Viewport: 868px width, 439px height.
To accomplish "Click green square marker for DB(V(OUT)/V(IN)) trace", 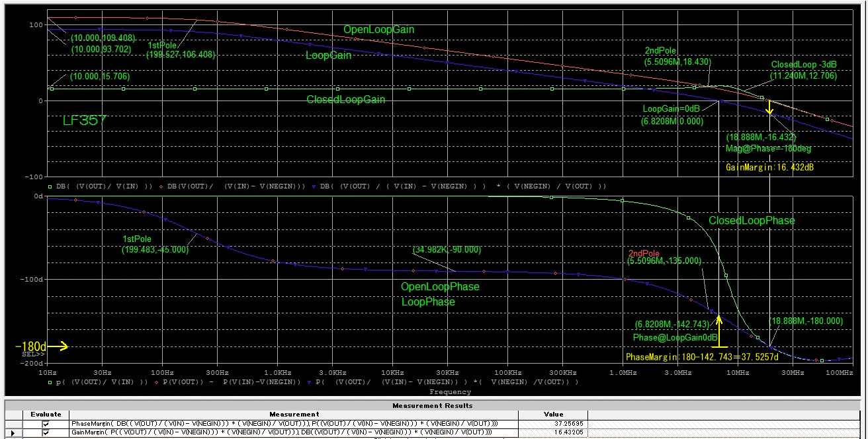I will point(50,186).
